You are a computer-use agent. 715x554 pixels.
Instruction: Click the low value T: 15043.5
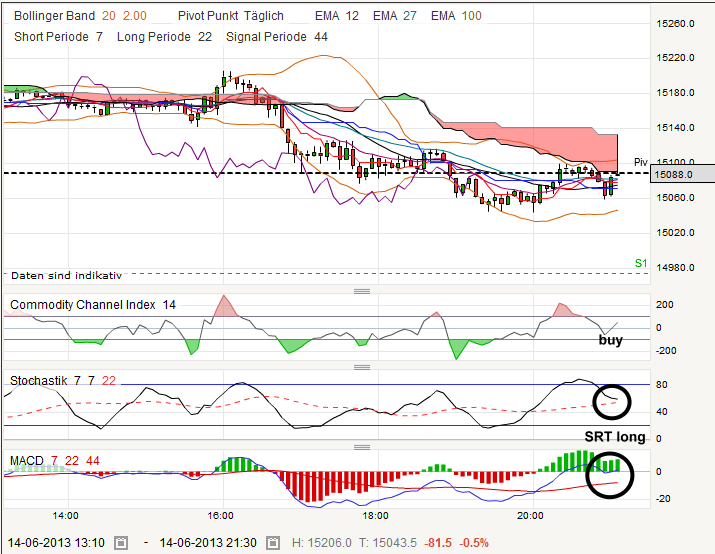click(x=388, y=543)
